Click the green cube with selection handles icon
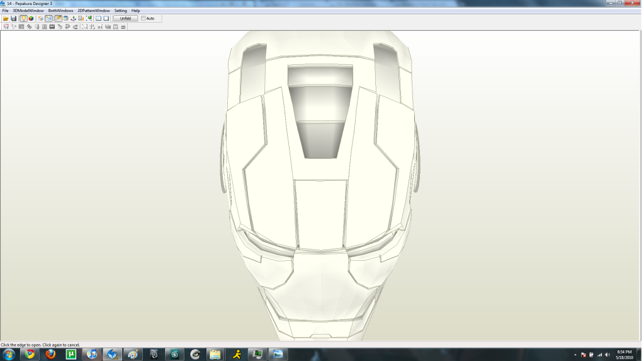644x361 pixels. pyautogui.click(x=89, y=18)
